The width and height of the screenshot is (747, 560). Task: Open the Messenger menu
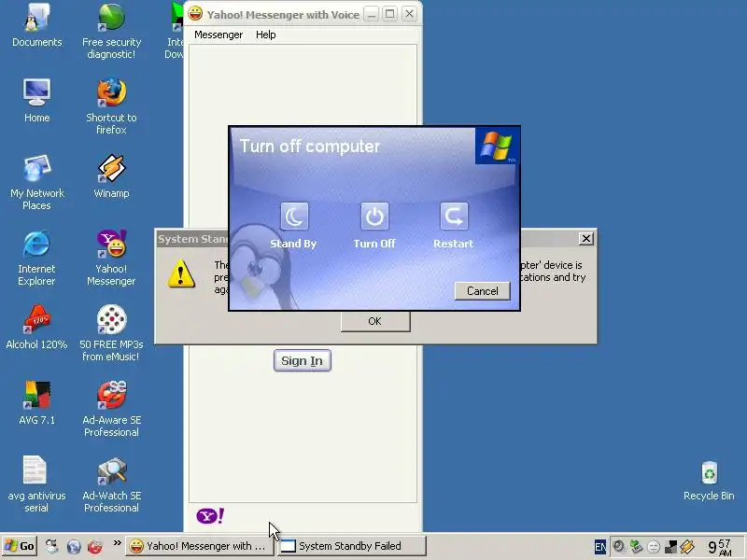(218, 35)
